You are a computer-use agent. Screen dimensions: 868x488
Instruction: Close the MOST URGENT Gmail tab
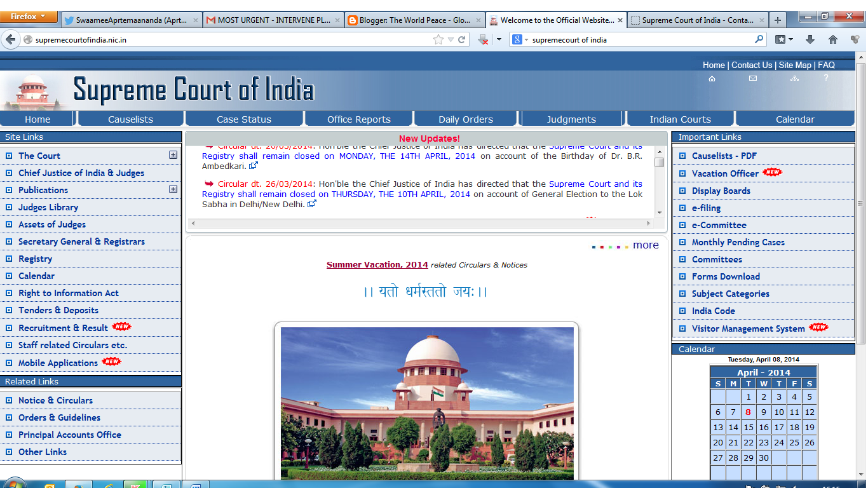[x=337, y=20]
